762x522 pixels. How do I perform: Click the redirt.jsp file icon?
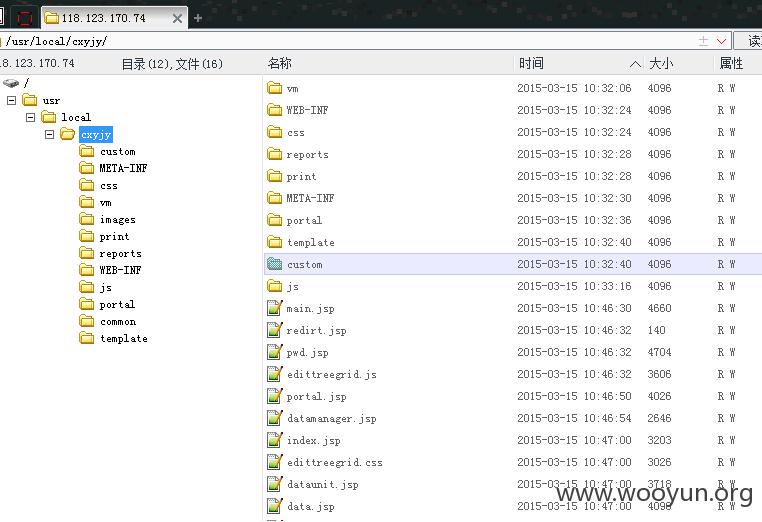(x=275, y=330)
